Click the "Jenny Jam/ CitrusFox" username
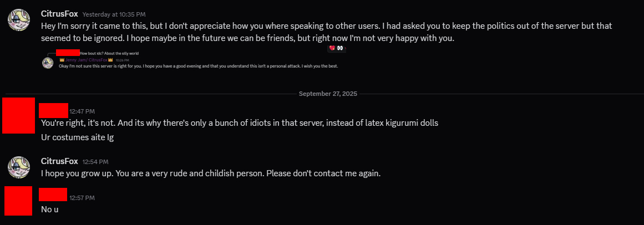Image resolution: width=644 pixels, height=225 pixels. pos(87,59)
